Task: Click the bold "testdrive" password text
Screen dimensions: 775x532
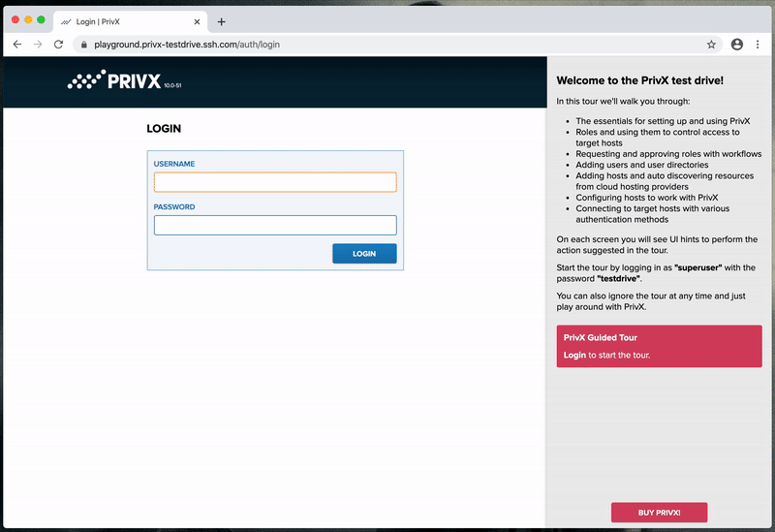Action: click(619, 278)
